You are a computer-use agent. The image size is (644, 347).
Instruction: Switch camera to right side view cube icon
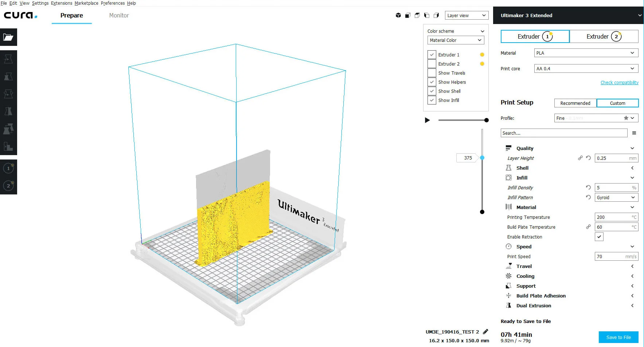pyautogui.click(x=436, y=15)
